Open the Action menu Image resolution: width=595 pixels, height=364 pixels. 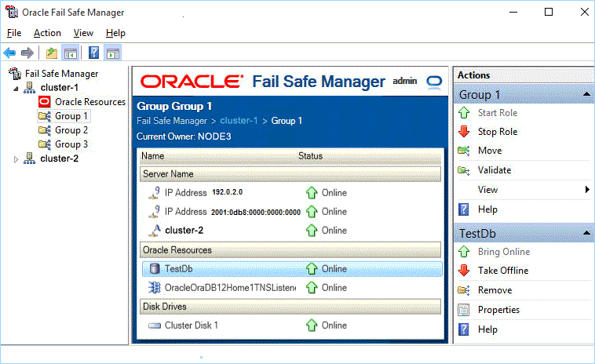click(x=47, y=33)
